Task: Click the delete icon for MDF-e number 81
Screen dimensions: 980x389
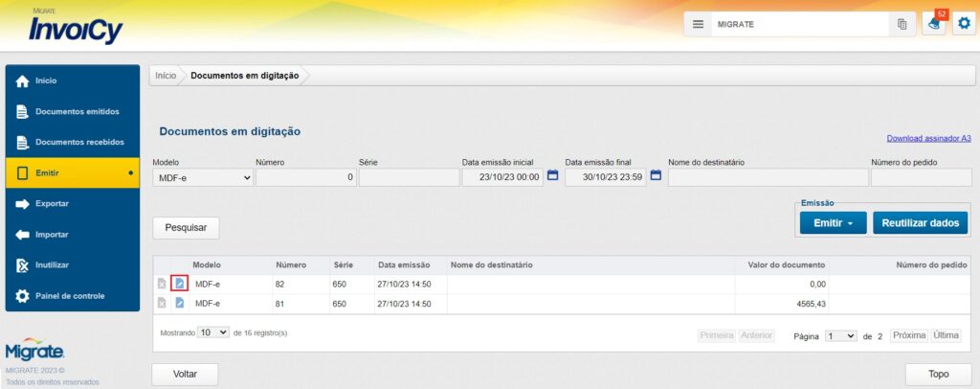Action: point(162,303)
